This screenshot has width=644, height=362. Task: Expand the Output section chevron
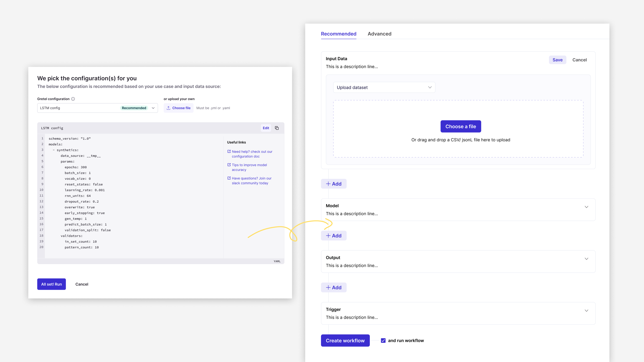586,259
